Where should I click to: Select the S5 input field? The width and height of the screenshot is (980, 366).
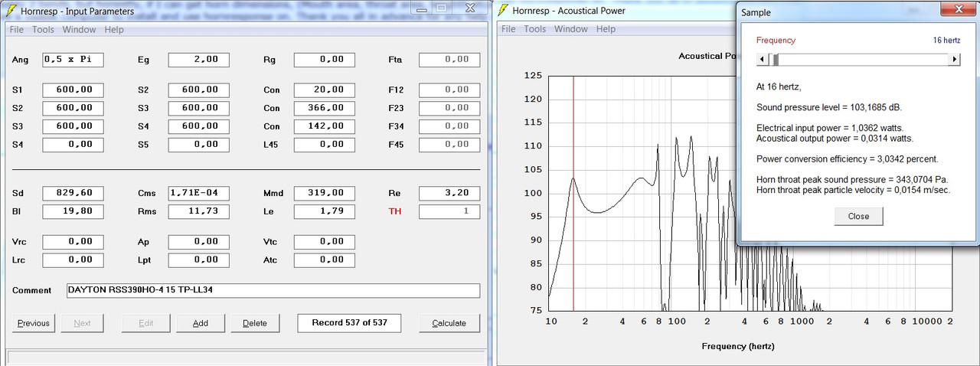(198, 145)
